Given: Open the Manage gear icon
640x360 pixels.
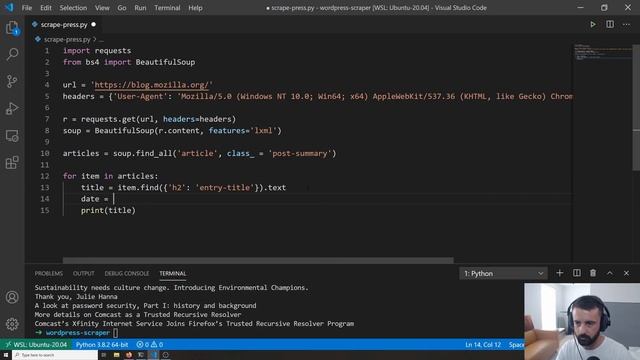Looking at the screenshot, I should 12,324.
